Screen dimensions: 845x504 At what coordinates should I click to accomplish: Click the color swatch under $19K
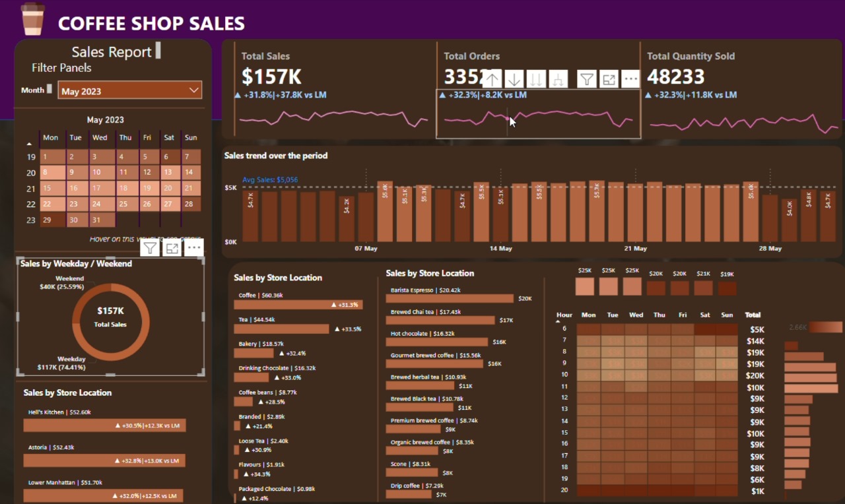pyautogui.click(x=727, y=288)
